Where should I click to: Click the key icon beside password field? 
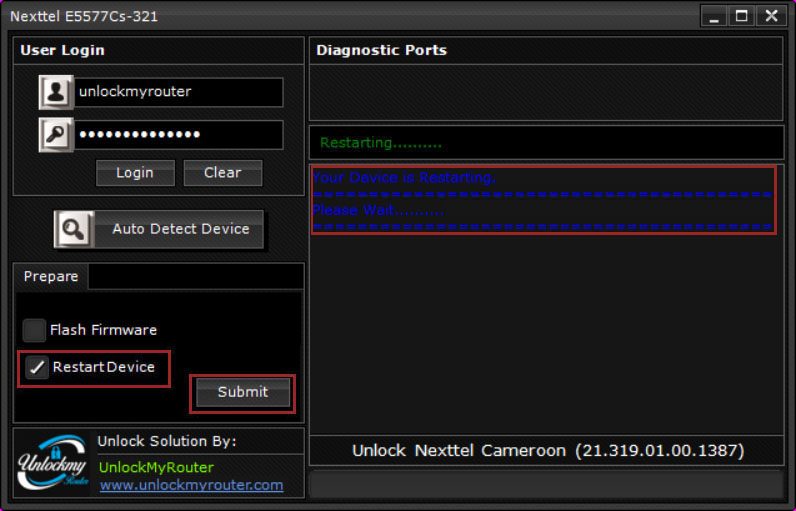point(56,135)
